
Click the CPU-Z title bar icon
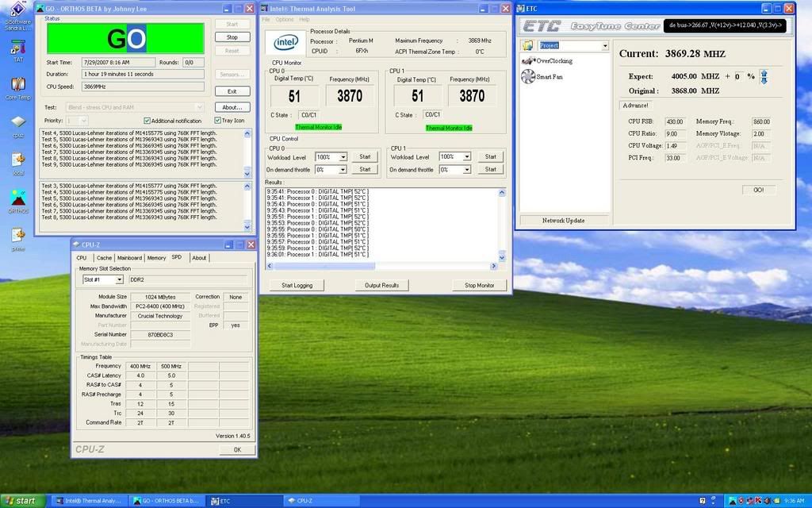(x=77, y=244)
